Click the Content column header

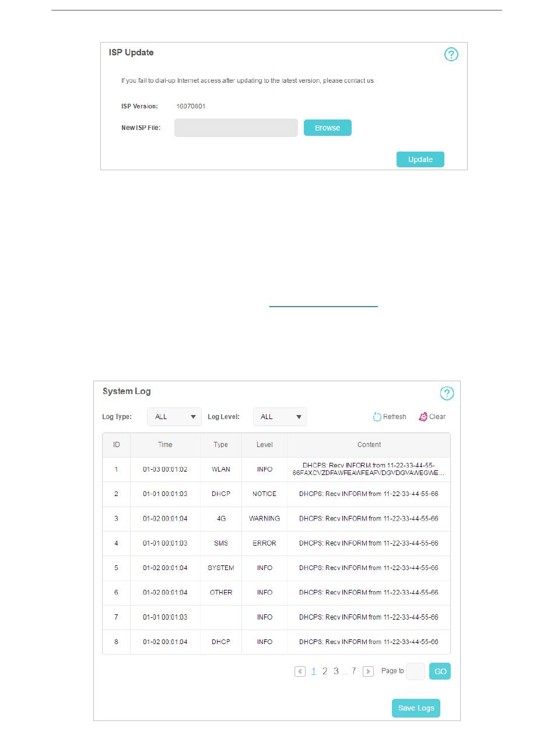click(x=369, y=445)
